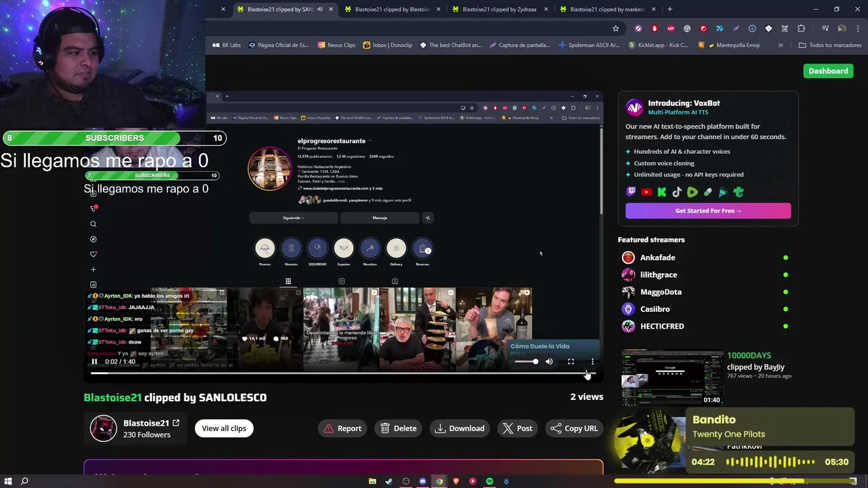Close the 'clipped by Zydraaa' tab

click(x=546, y=9)
